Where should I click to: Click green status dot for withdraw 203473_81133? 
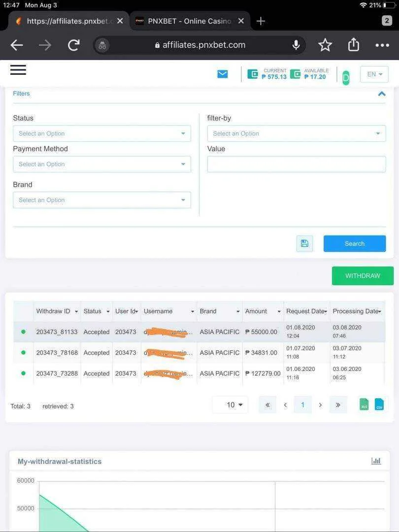23,332
